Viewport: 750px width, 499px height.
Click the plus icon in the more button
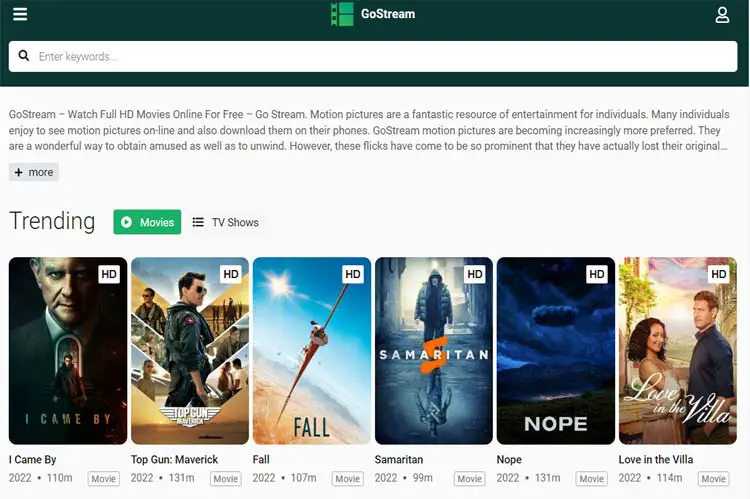(x=19, y=172)
